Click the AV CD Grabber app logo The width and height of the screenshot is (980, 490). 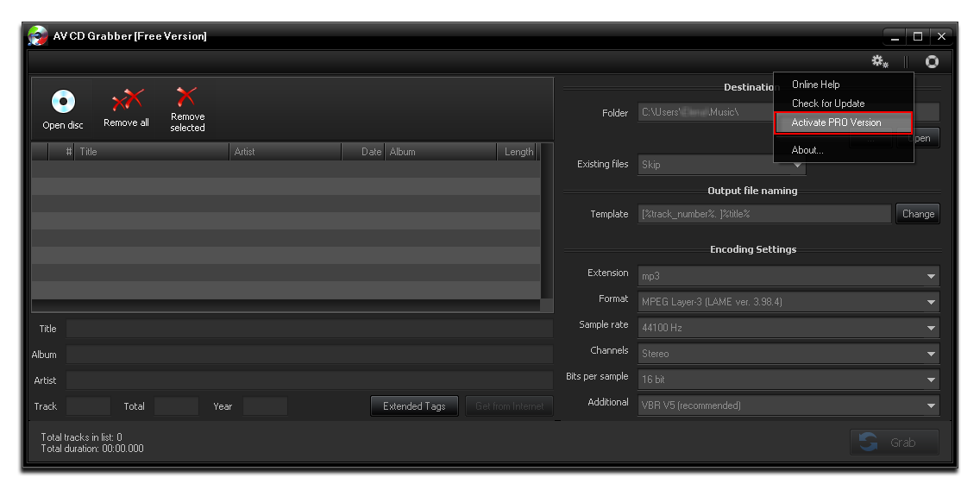click(37, 36)
